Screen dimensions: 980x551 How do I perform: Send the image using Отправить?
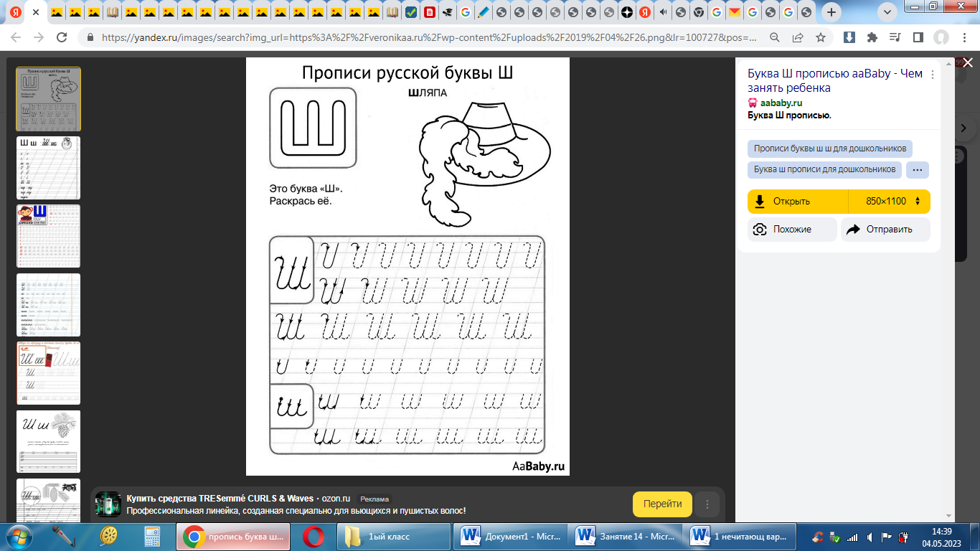coord(885,230)
